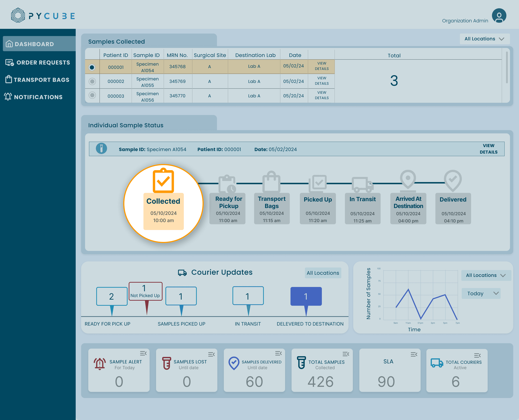Click the Transport Bags bag icon

pyautogui.click(x=9, y=79)
